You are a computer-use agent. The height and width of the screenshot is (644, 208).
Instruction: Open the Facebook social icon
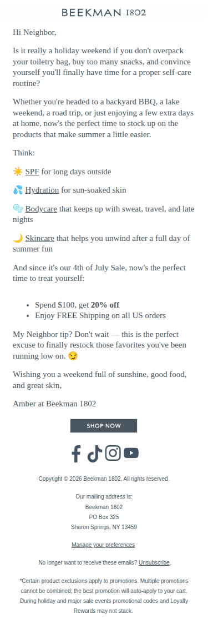pos(76,454)
